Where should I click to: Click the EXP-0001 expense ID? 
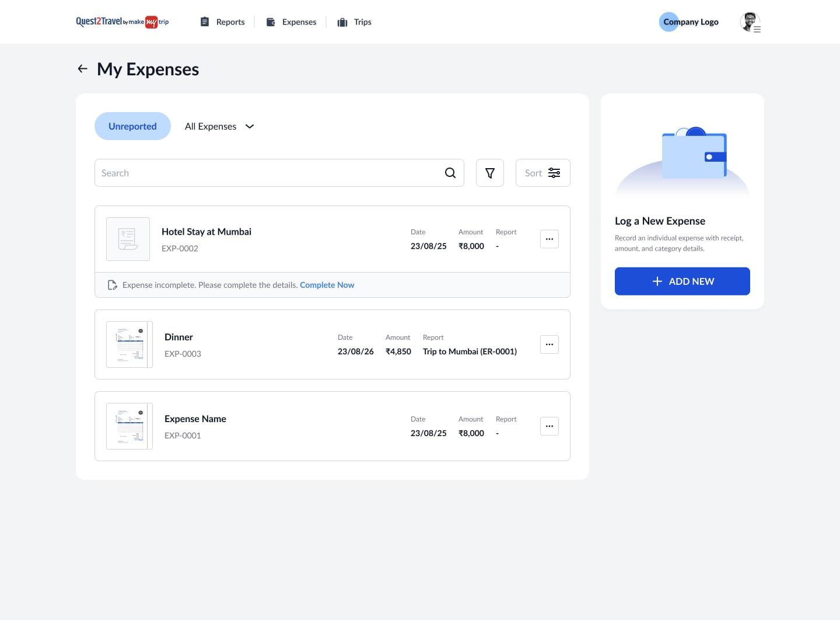coord(183,436)
